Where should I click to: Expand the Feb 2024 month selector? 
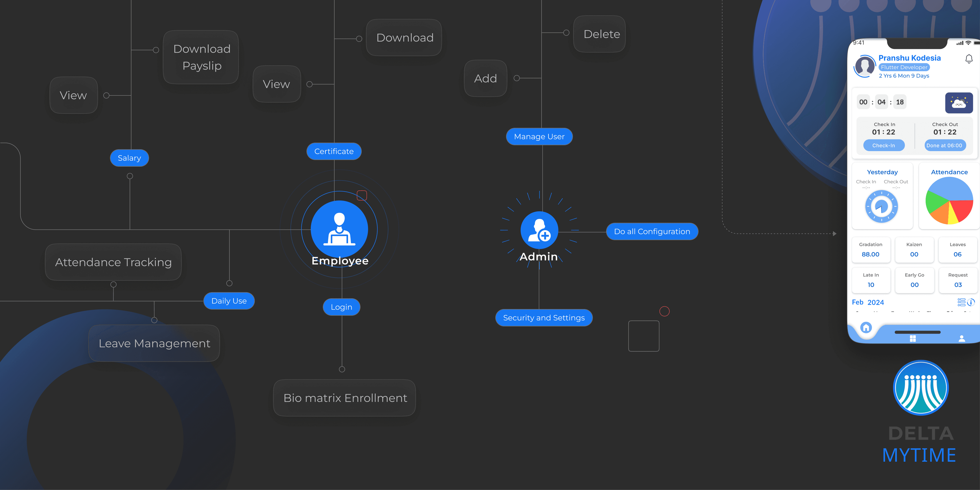pos(868,302)
